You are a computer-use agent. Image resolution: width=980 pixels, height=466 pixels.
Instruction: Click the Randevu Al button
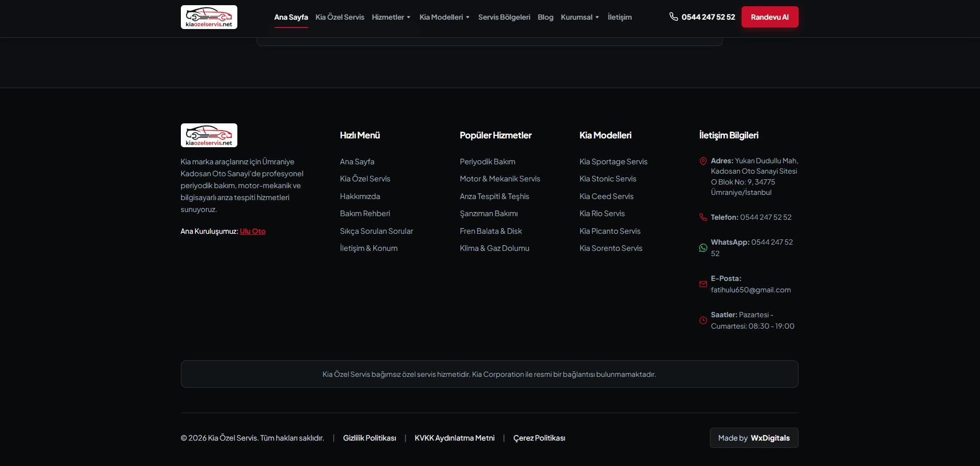coord(770,17)
